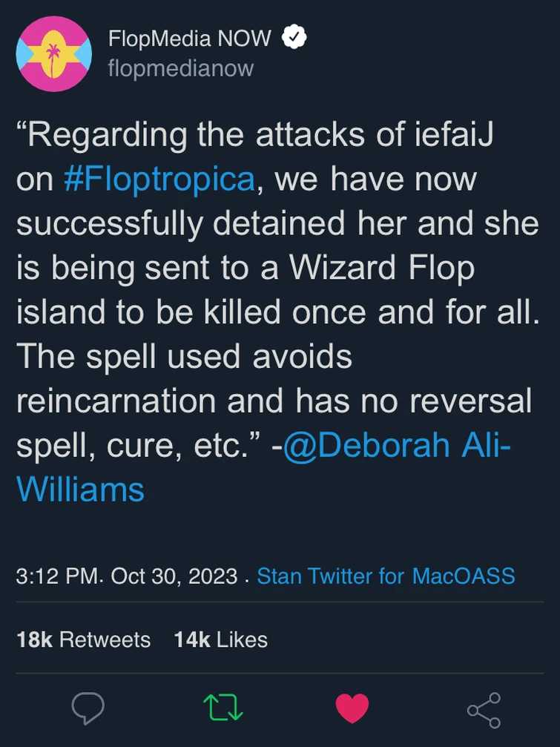Click the verified checkmark badge
Viewport: 560px width, 747px height.
coord(295,37)
